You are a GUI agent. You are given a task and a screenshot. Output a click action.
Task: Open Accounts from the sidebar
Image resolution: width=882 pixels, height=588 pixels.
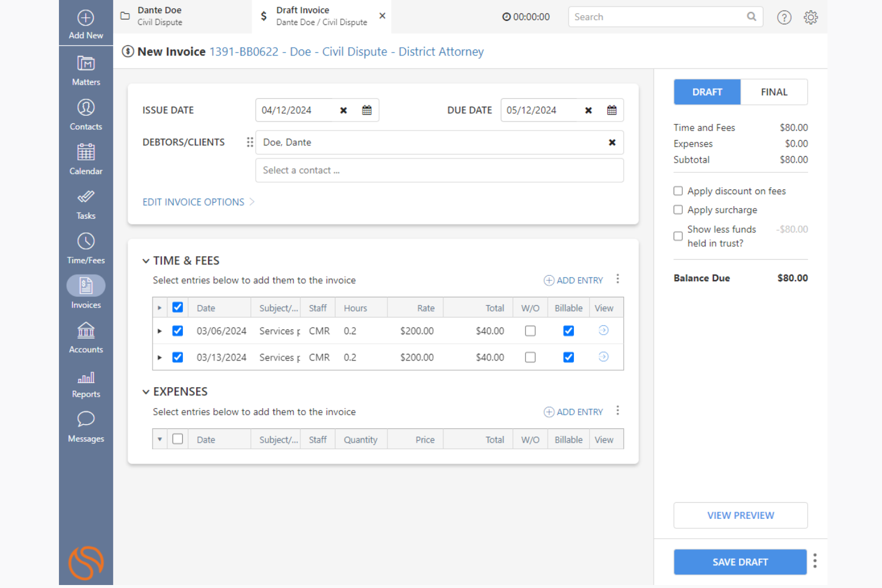tap(86, 338)
